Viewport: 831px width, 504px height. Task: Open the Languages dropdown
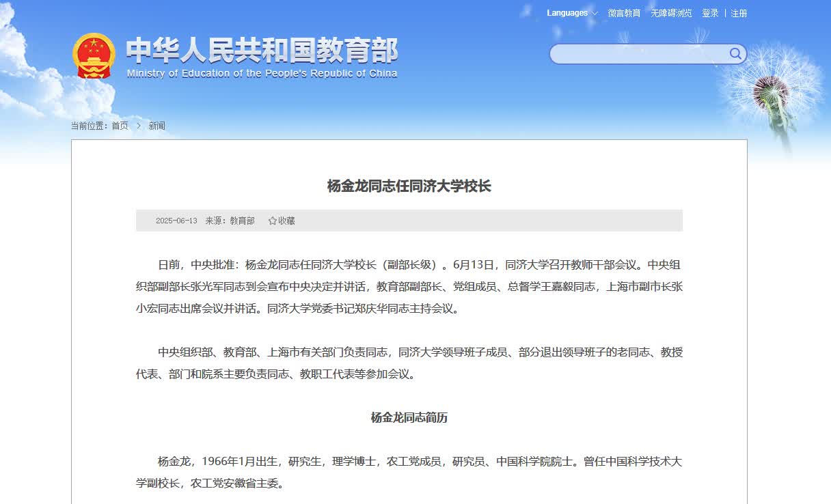(x=572, y=13)
